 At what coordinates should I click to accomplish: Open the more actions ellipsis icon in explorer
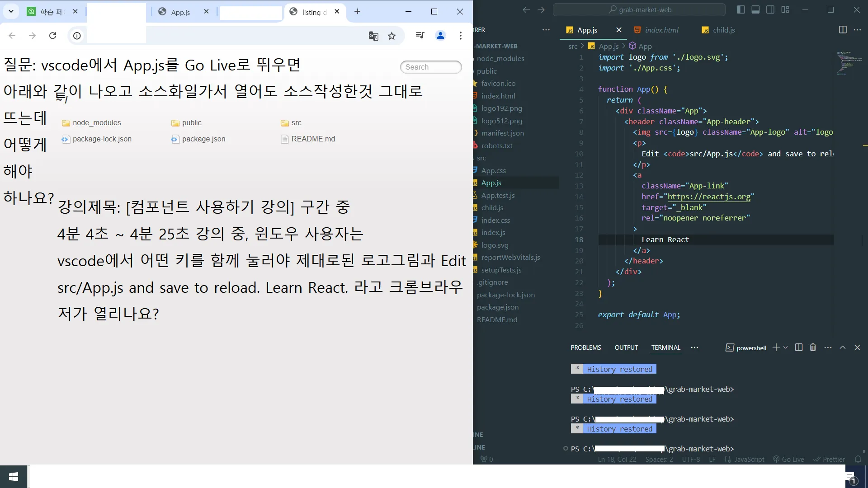click(x=546, y=30)
